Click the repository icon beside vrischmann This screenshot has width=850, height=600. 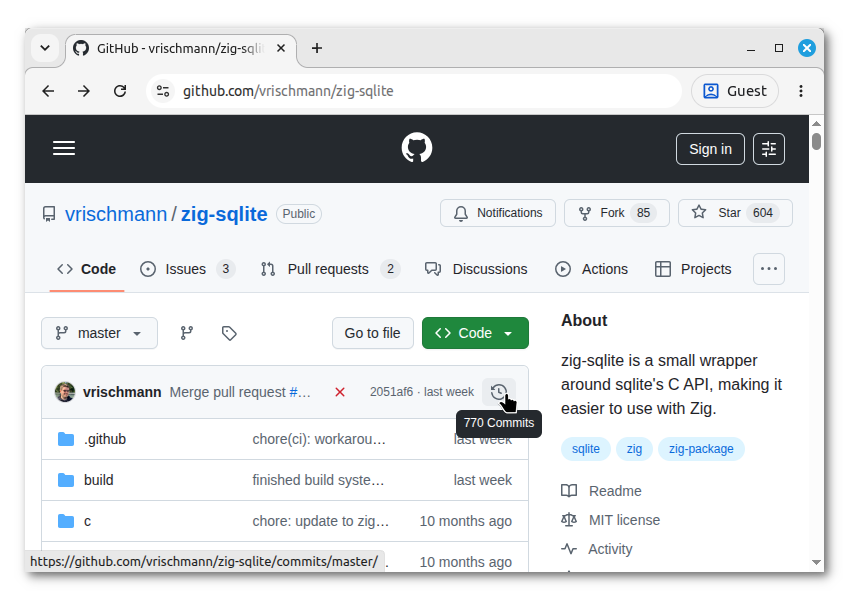[x=49, y=214]
